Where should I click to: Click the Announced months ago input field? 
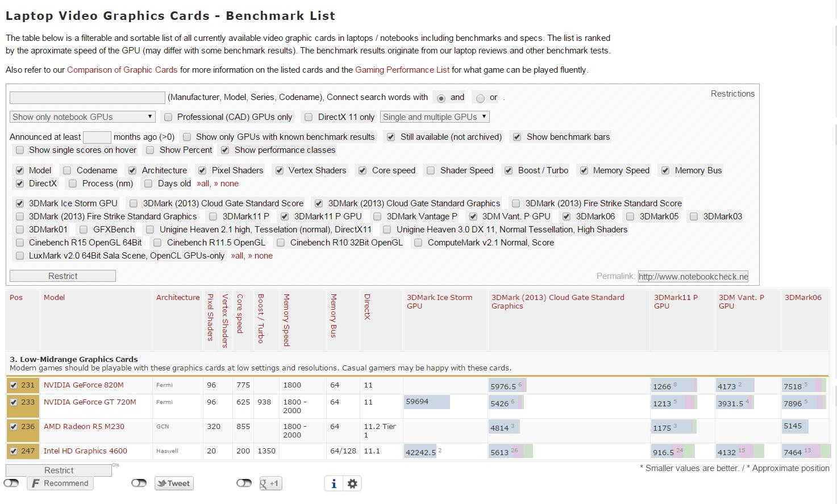[x=97, y=137]
